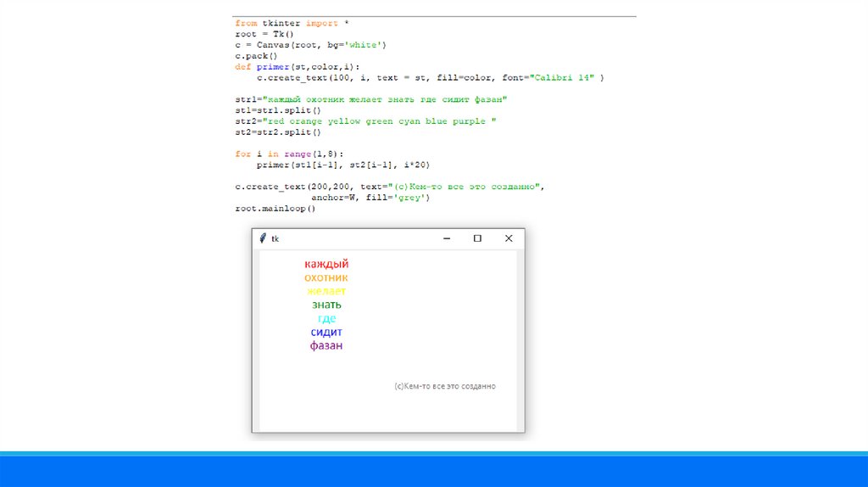Click the yellow word 'желает'
This screenshot has width=868, height=487.
point(326,291)
